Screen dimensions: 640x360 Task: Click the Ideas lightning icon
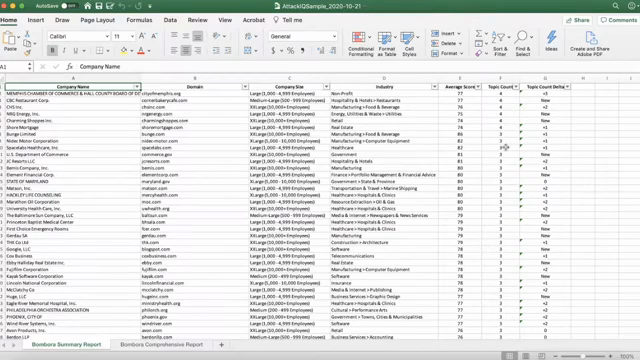click(x=551, y=37)
